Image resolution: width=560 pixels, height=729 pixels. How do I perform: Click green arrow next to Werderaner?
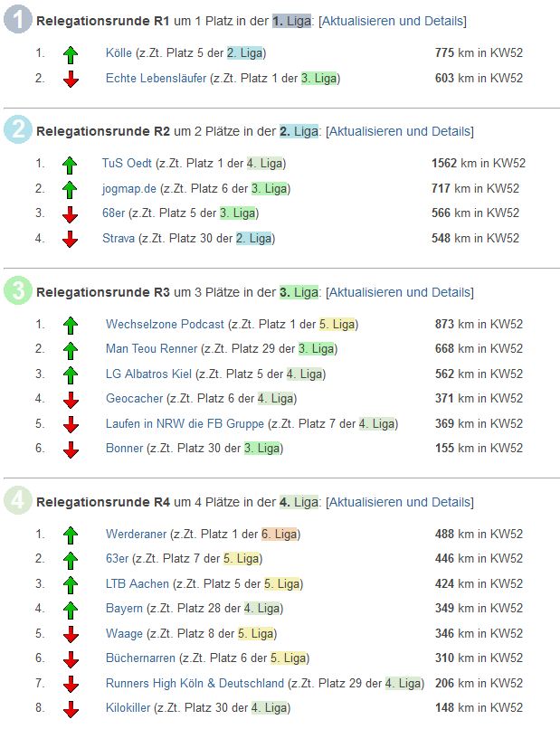(x=71, y=535)
